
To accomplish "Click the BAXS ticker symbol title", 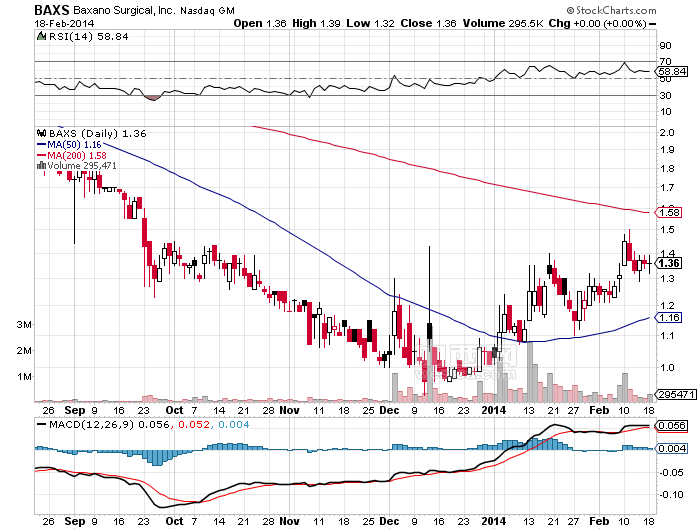I will pyautogui.click(x=52, y=10).
